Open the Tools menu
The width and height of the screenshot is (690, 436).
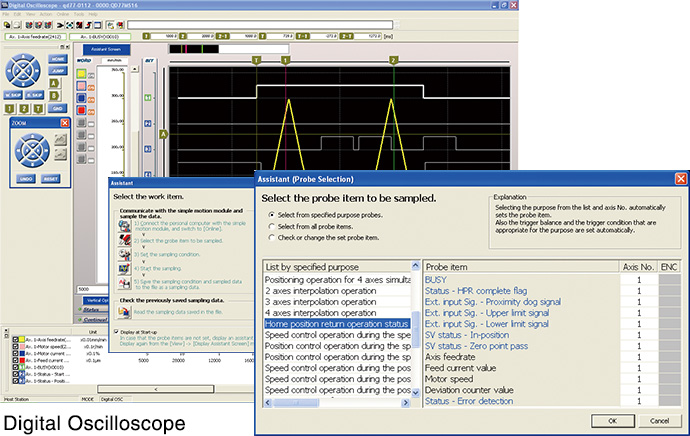pyautogui.click(x=78, y=16)
